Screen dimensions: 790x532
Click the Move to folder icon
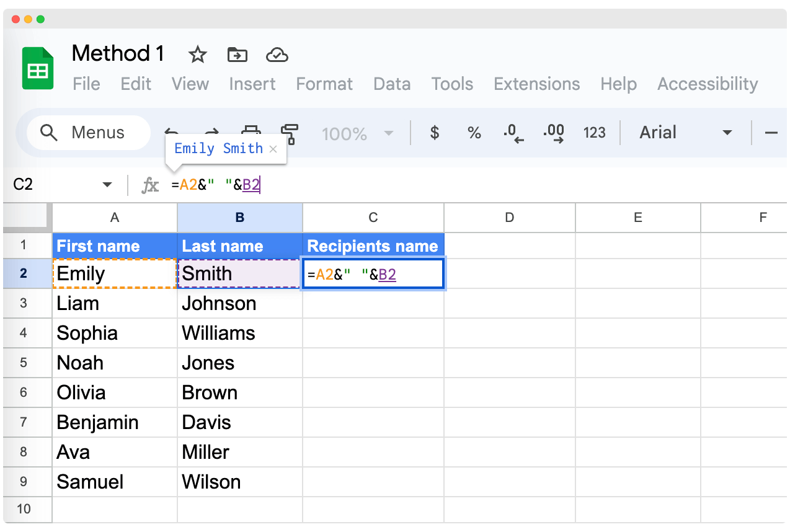(237, 55)
